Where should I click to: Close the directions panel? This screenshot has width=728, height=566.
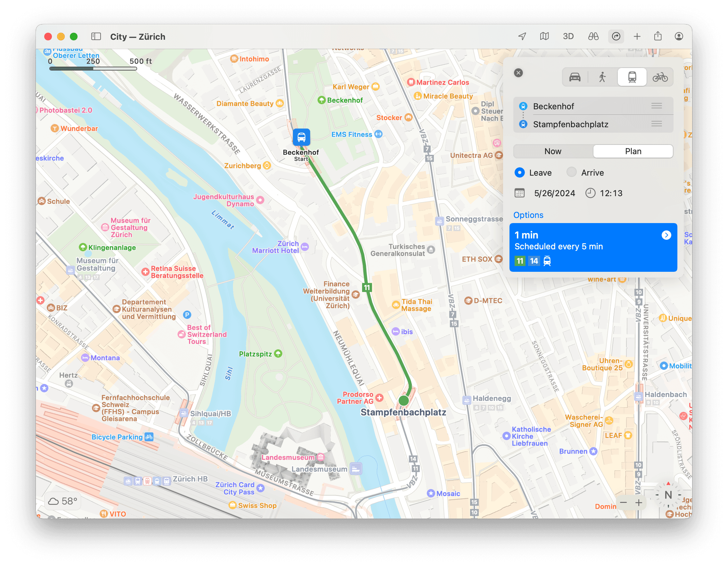coord(518,73)
